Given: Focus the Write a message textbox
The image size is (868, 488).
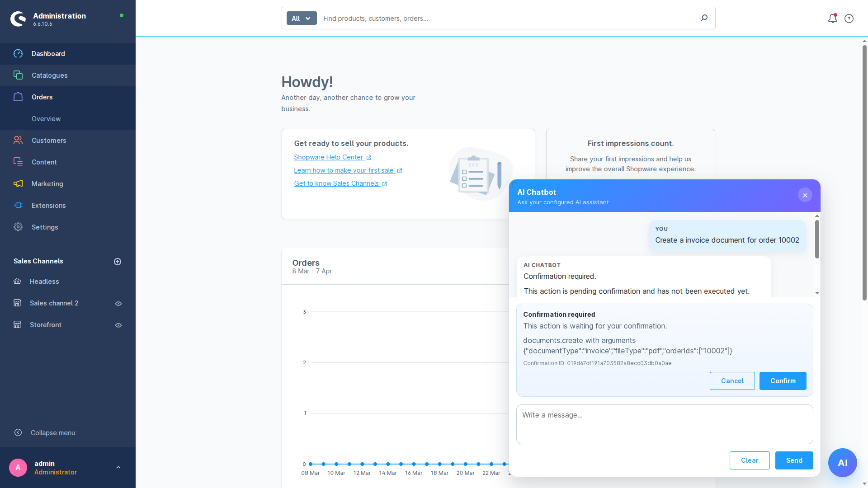Looking at the screenshot, I should click(x=665, y=424).
